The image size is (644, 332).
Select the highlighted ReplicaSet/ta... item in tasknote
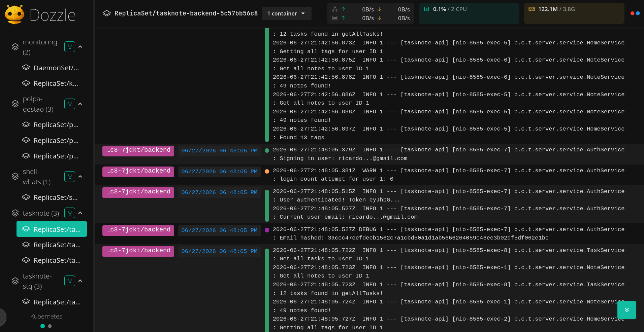point(52,229)
